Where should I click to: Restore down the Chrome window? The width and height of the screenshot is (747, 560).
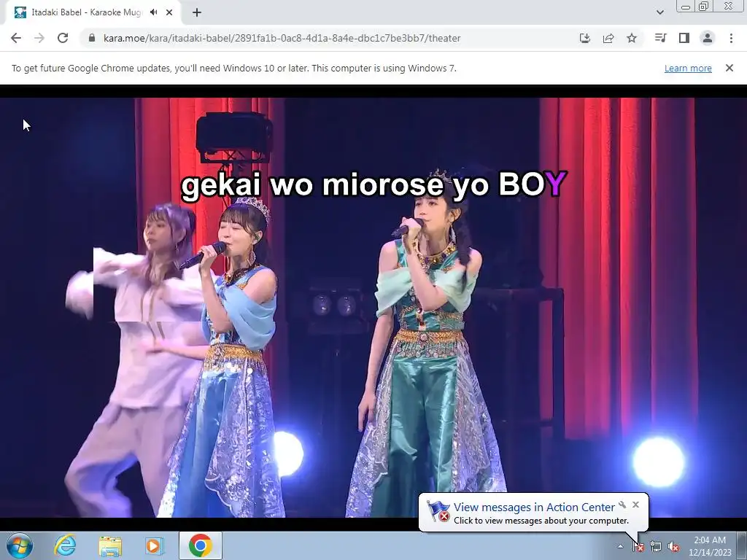point(703,6)
